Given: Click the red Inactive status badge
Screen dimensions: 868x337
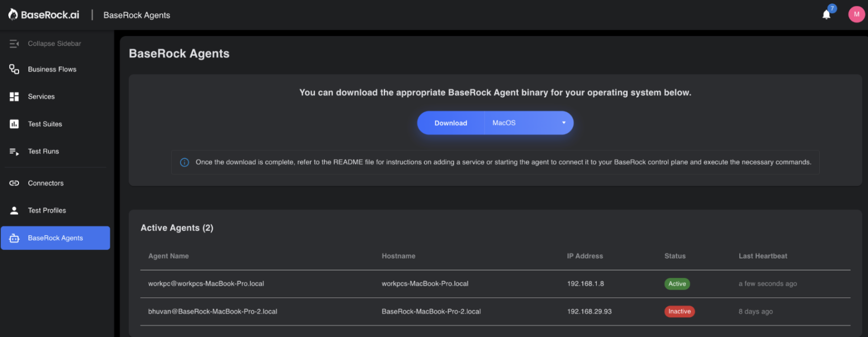Looking at the screenshot, I should point(679,312).
